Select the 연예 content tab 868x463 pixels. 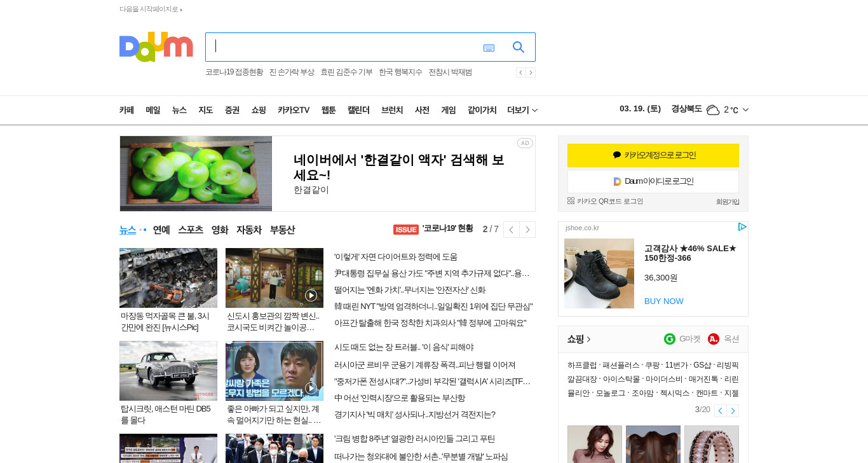tap(161, 230)
